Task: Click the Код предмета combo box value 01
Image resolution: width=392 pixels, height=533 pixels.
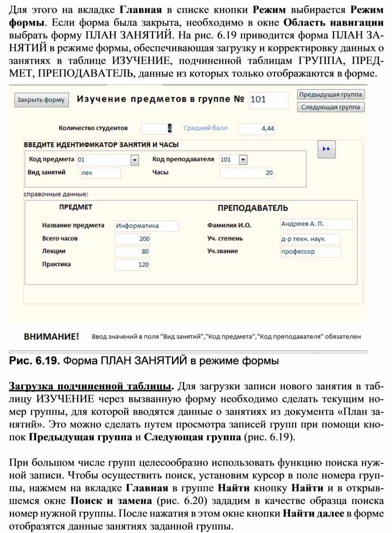Action: coord(104,160)
